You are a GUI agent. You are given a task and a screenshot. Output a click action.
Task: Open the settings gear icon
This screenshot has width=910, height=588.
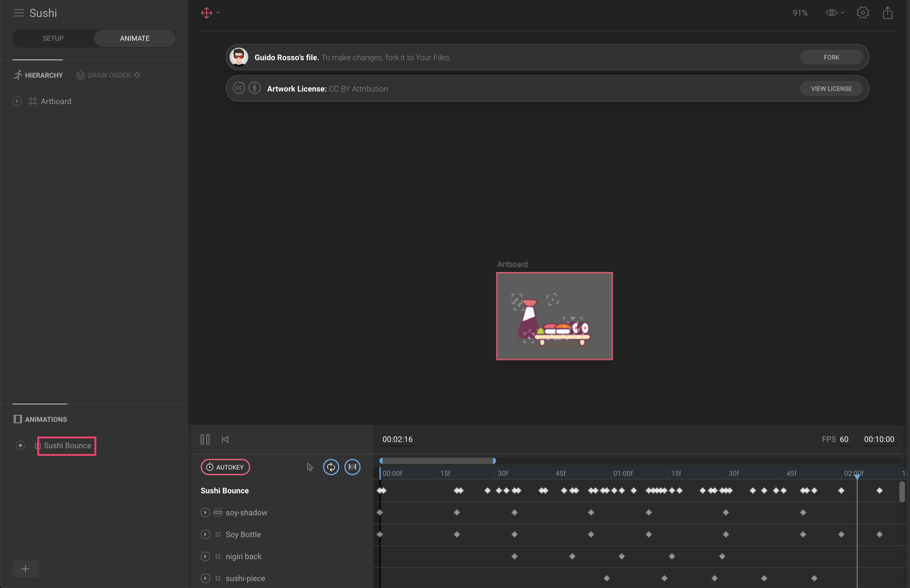click(x=862, y=13)
